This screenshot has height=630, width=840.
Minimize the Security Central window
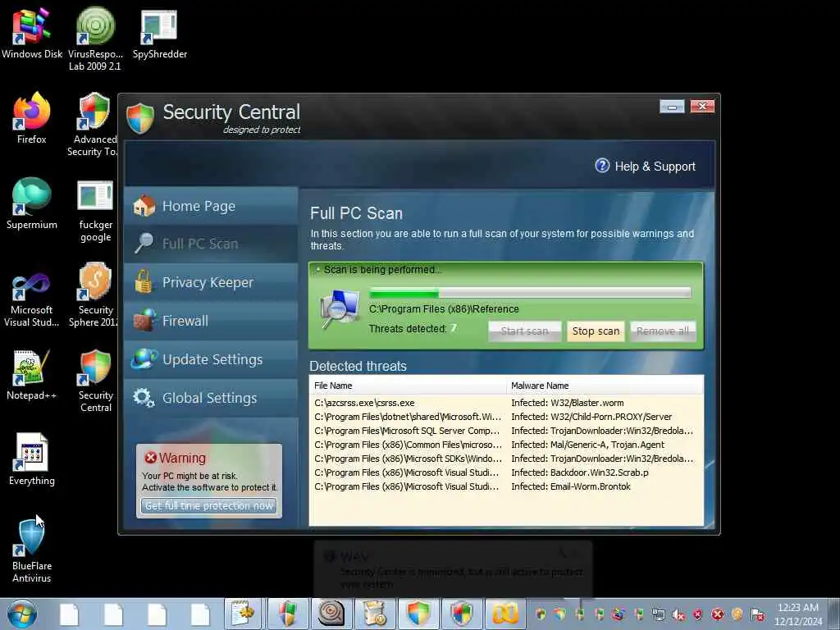tap(672, 107)
